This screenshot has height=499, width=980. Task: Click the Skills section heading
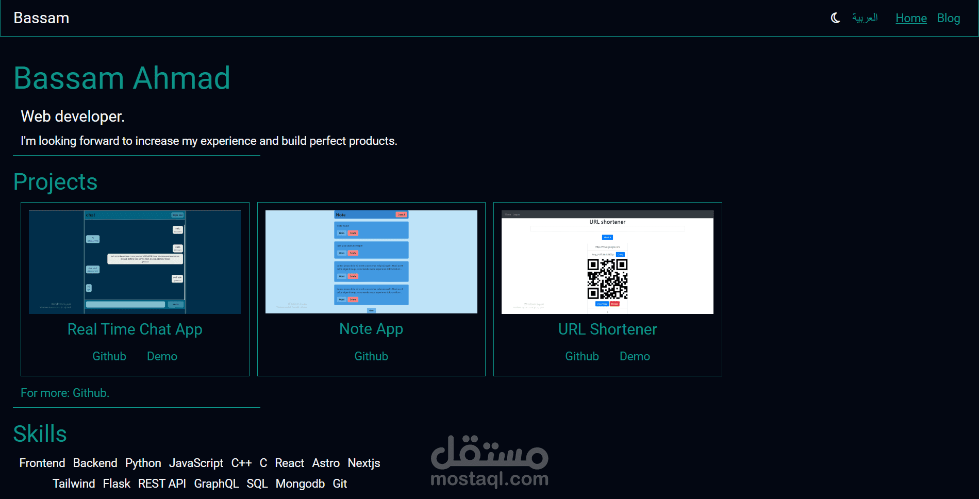coord(40,434)
